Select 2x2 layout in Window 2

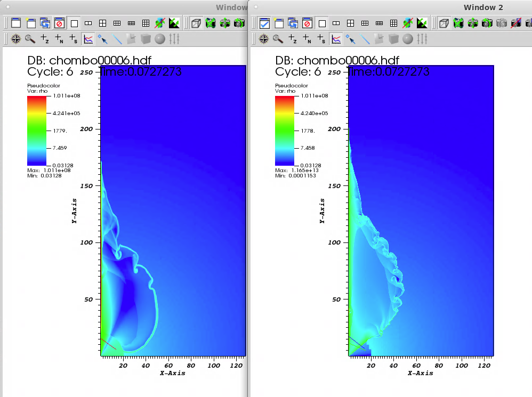(350, 23)
